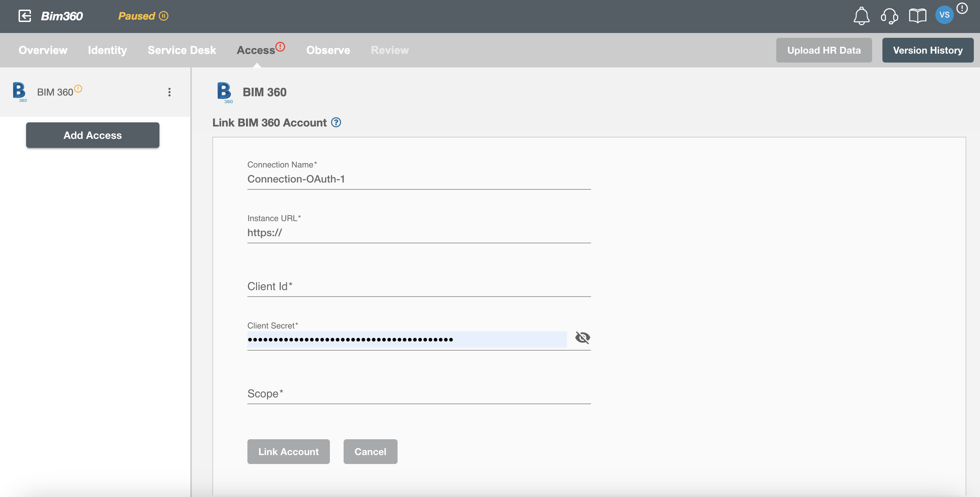
Task: Focus the Scope field
Action: [419, 394]
